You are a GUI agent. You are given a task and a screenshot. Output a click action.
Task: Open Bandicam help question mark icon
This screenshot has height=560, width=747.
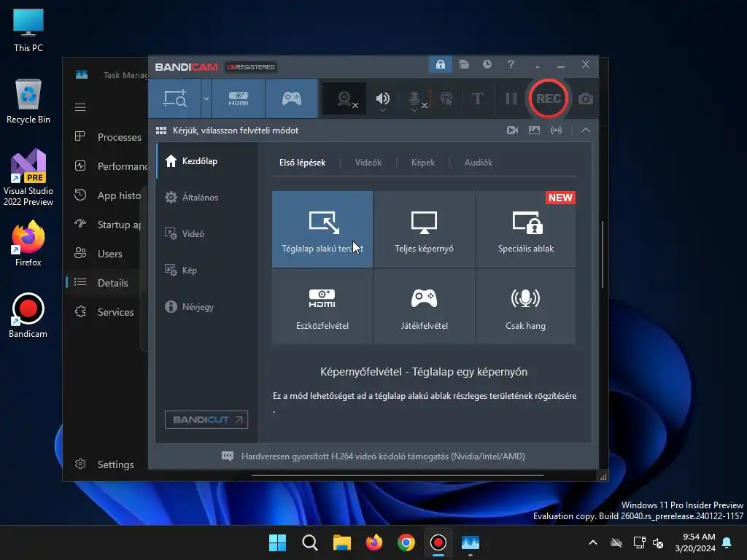pyautogui.click(x=511, y=64)
